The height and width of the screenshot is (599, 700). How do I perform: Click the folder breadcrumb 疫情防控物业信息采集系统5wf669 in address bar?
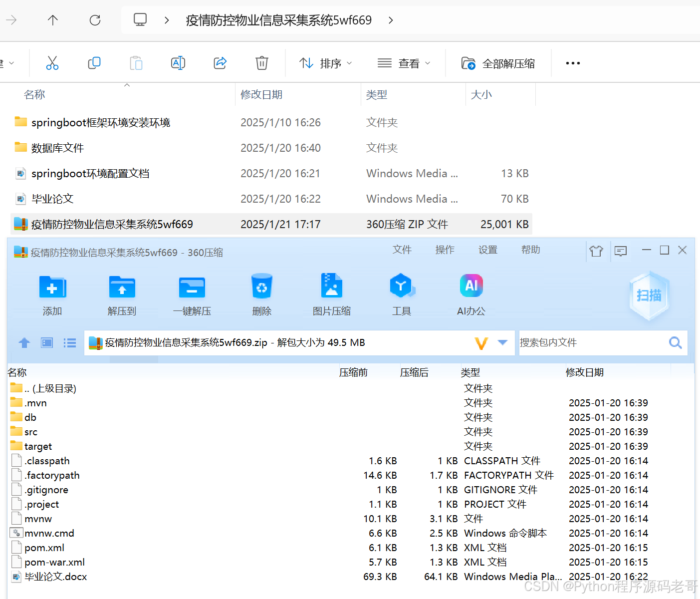tap(279, 20)
